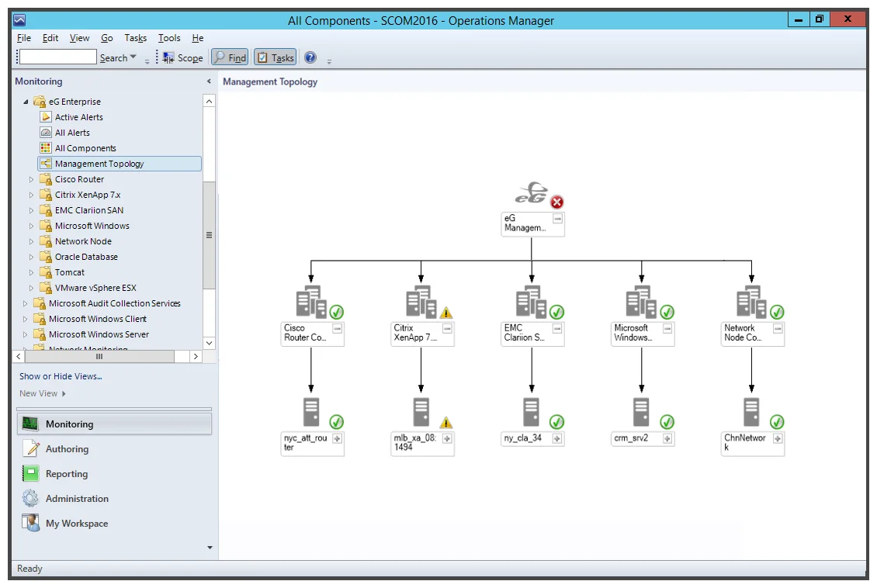Select VMware vSphere ESX folder

pos(95,288)
